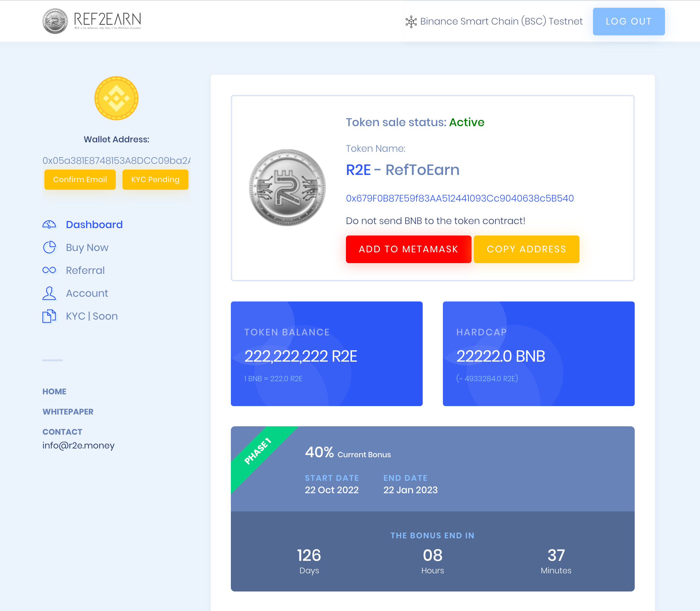Go to Account page in sidebar

coord(87,293)
